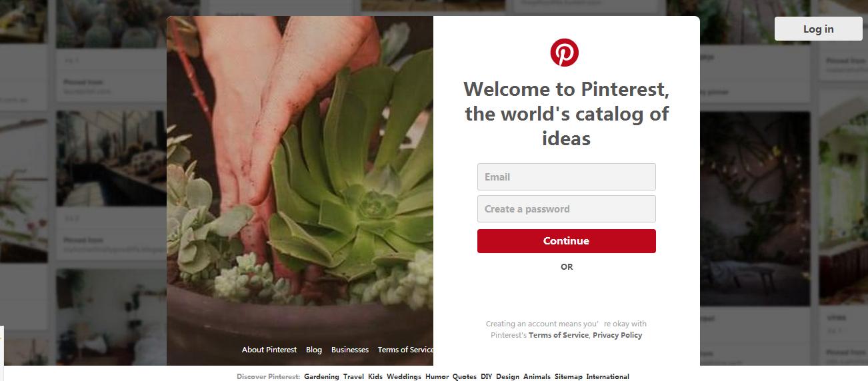Open the Sitemap link
The height and width of the screenshot is (381, 868).
tap(568, 376)
